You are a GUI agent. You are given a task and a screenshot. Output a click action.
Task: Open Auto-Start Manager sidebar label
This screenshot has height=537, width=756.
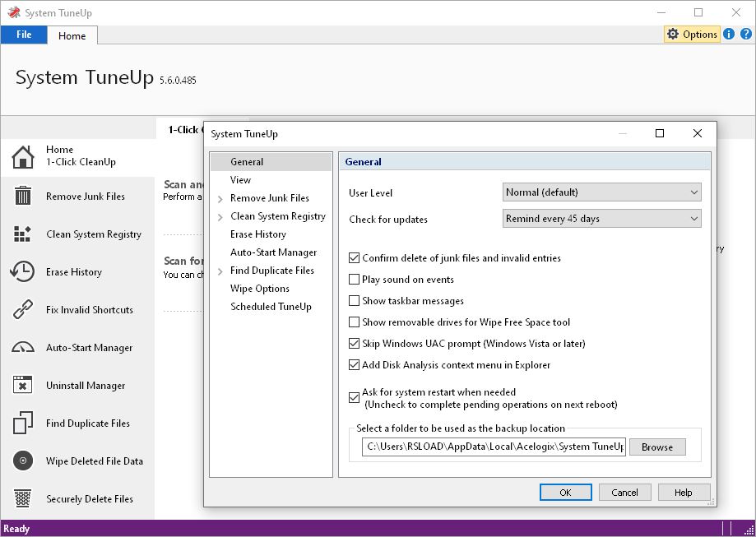pos(89,348)
